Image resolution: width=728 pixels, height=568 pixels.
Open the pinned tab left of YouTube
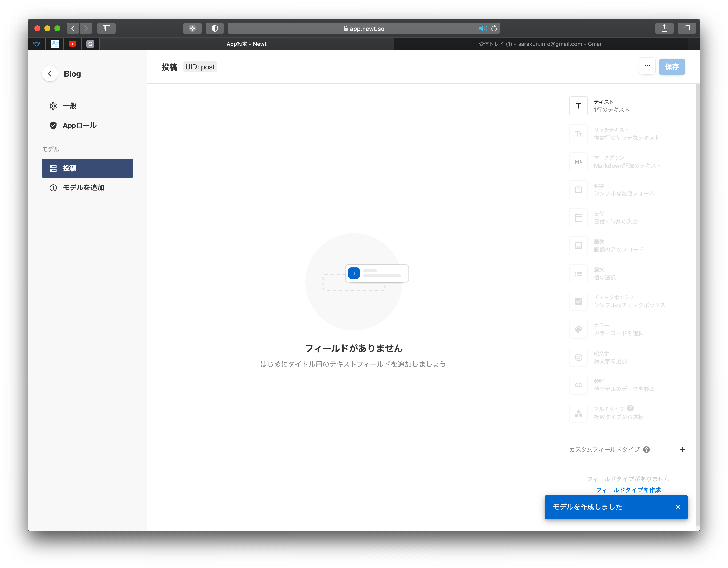(55, 44)
